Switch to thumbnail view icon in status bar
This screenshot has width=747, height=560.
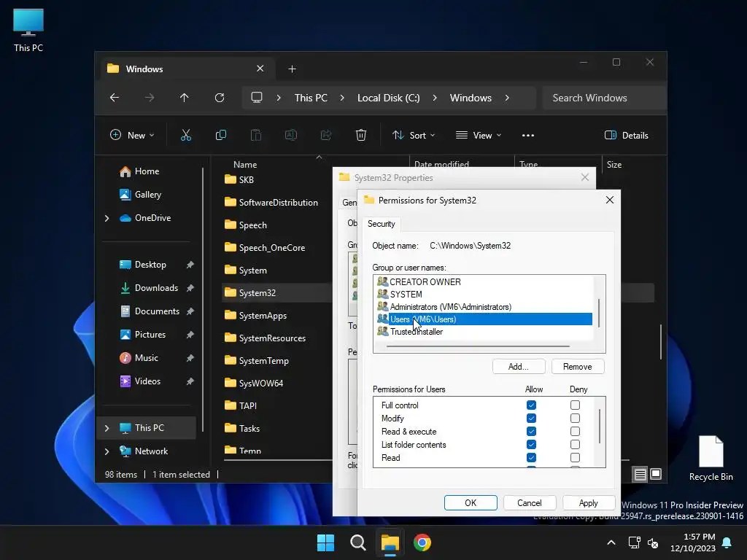point(656,474)
